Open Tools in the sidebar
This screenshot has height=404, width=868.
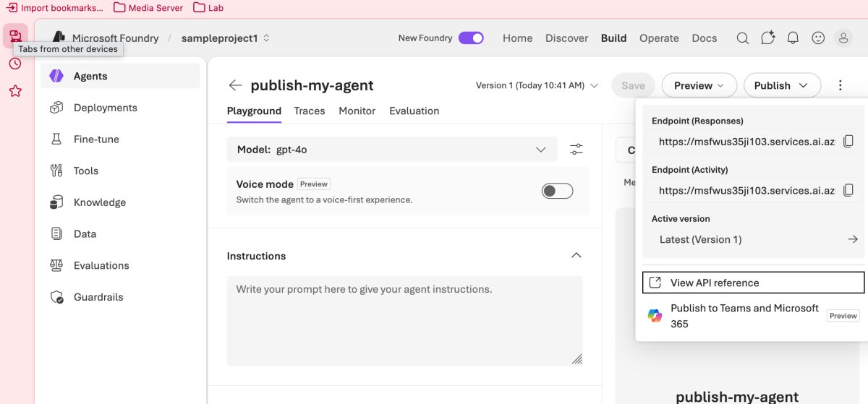tap(119, 171)
